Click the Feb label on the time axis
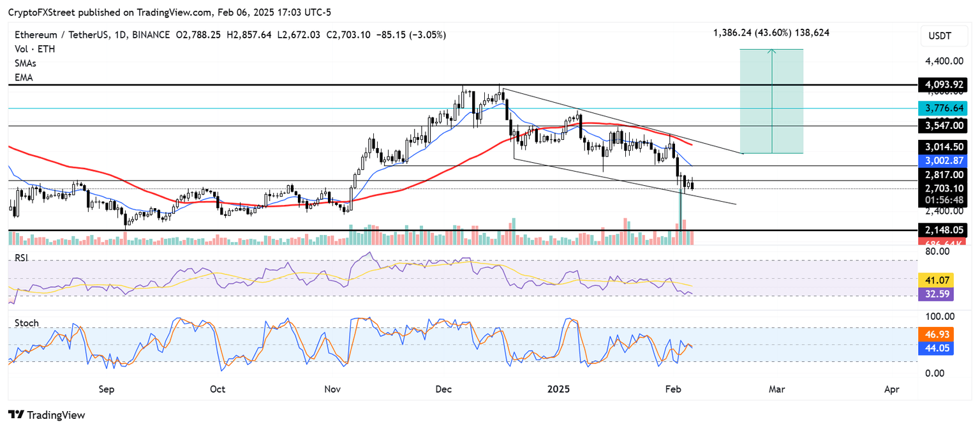 pos(673,389)
